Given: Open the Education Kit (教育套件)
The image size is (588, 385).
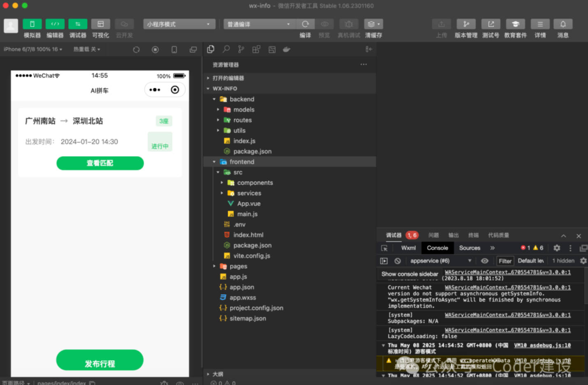Looking at the screenshot, I should pos(516,24).
